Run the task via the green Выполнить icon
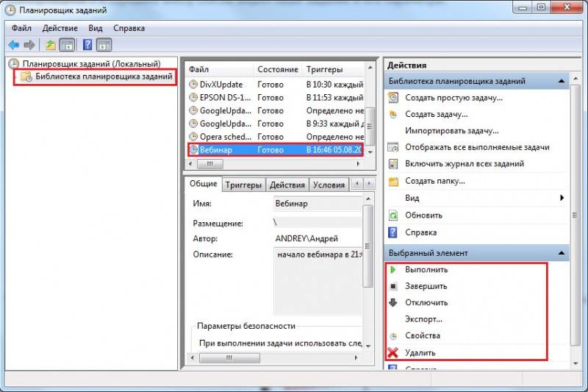The image size is (588, 392). coord(392,269)
